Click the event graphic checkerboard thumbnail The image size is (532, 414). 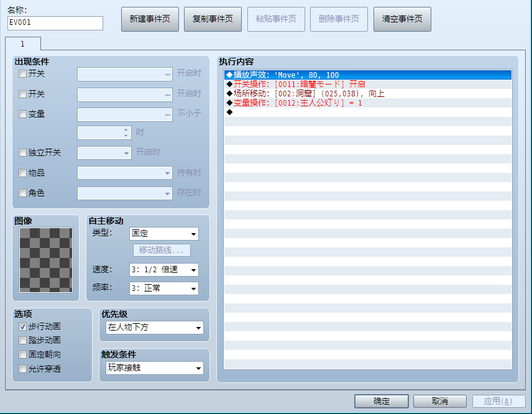coord(46,260)
